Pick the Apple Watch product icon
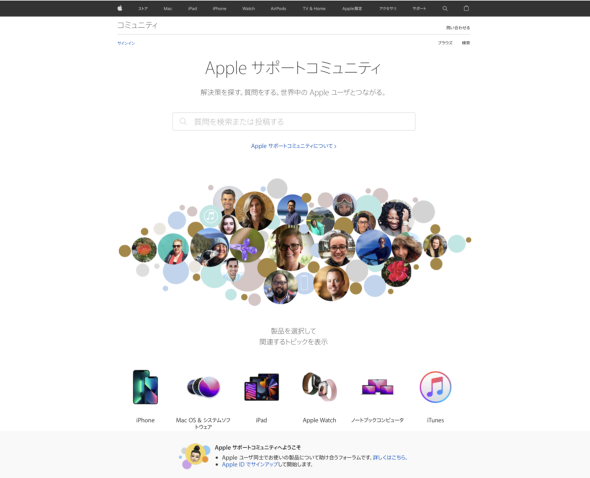The height and width of the screenshot is (478, 590). [x=319, y=387]
